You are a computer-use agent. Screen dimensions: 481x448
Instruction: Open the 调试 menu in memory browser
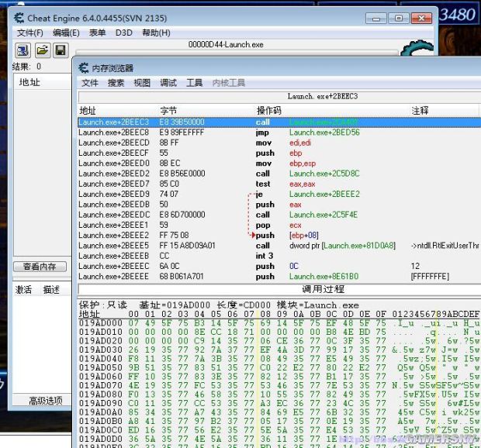click(x=168, y=83)
